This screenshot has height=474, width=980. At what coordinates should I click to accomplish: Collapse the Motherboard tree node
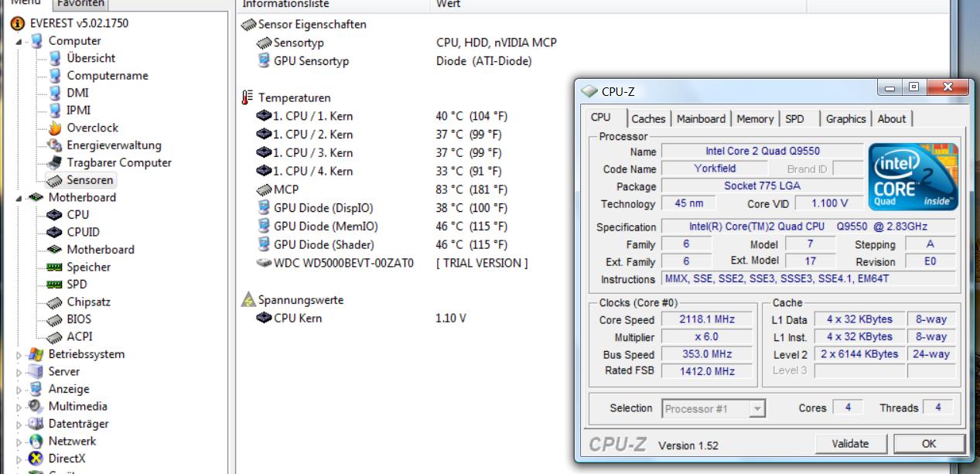21,198
